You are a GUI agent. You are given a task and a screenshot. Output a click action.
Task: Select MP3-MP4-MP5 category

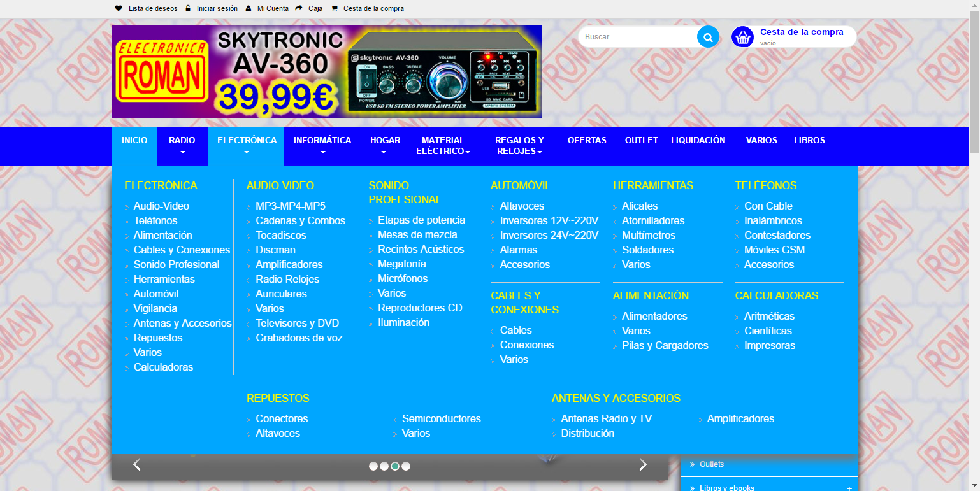coord(291,206)
